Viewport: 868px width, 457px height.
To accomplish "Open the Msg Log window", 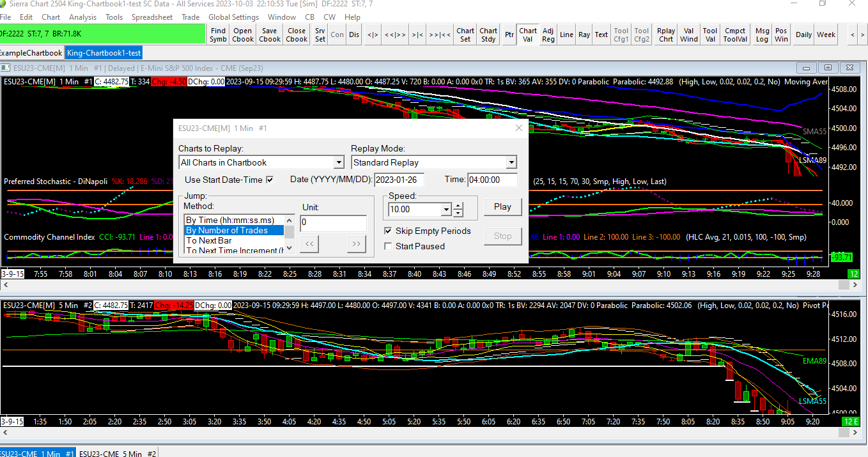I will click(762, 35).
